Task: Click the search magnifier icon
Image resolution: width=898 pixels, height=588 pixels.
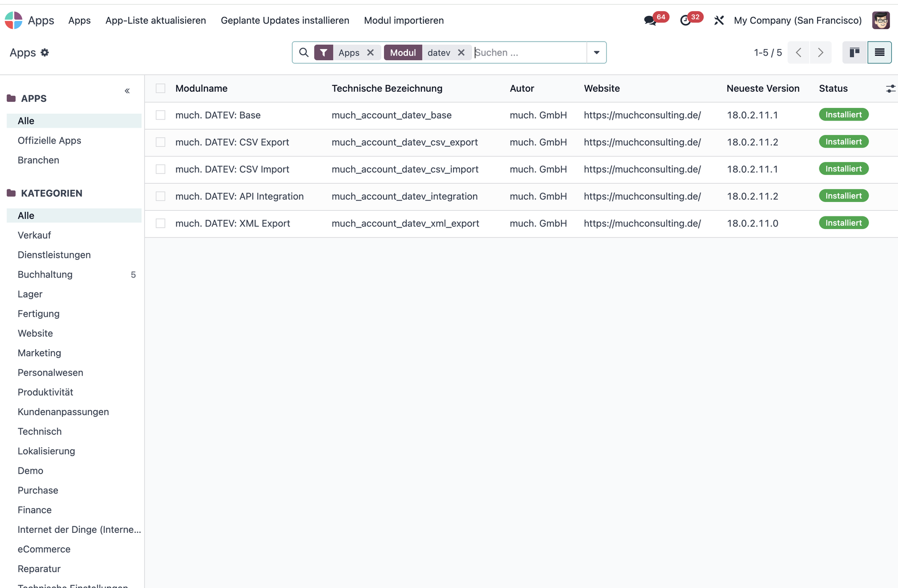Action: point(304,52)
